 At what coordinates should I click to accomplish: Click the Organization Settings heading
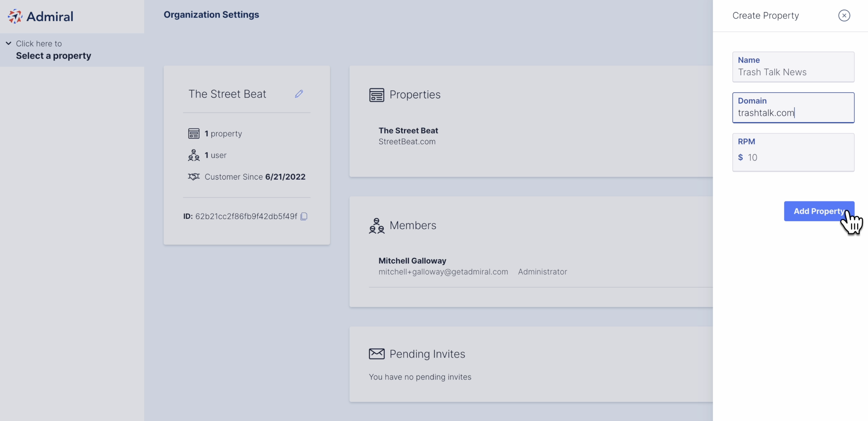point(211,15)
